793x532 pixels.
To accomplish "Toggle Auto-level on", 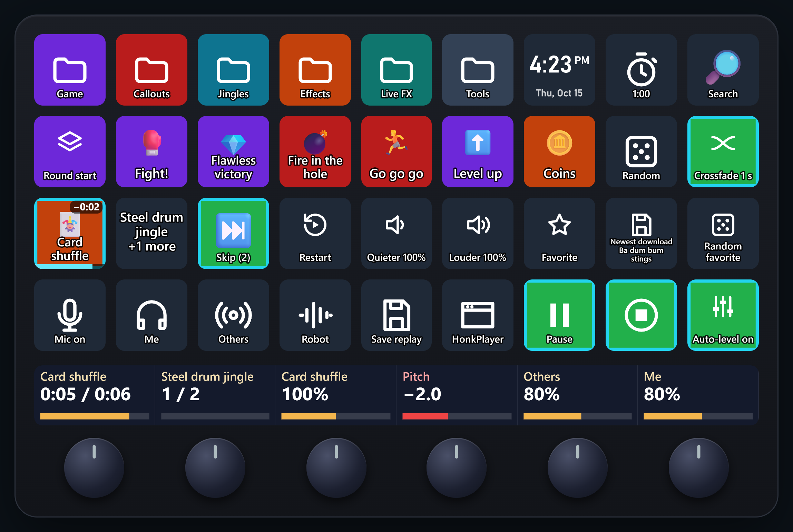I will point(723,315).
